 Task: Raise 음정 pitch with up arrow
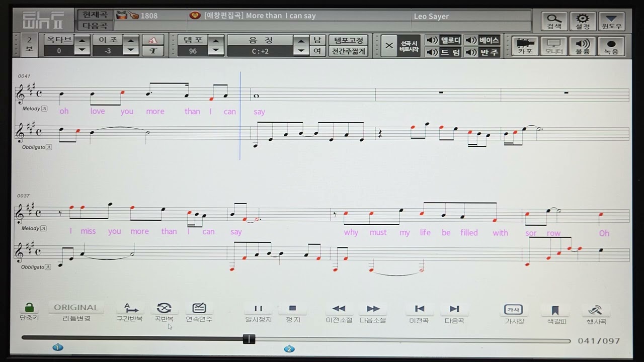(x=301, y=40)
